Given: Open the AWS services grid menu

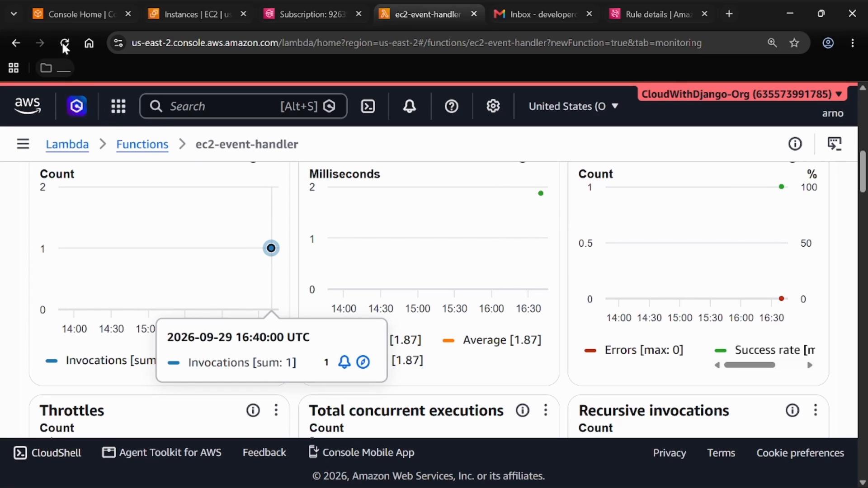Looking at the screenshot, I should pyautogui.click(x=118, y=106).
